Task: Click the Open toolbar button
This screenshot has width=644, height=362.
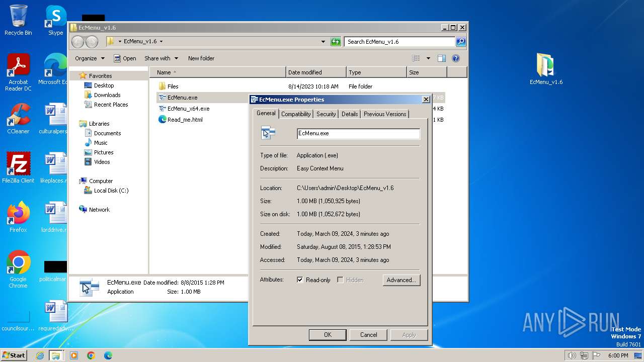Action: [x=125, y=58]
